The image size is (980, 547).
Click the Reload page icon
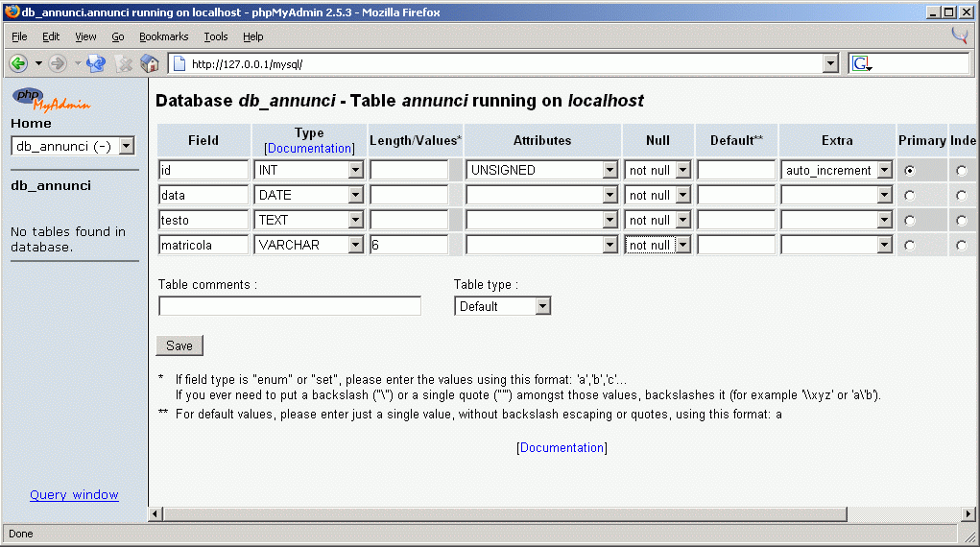[96, 63]
